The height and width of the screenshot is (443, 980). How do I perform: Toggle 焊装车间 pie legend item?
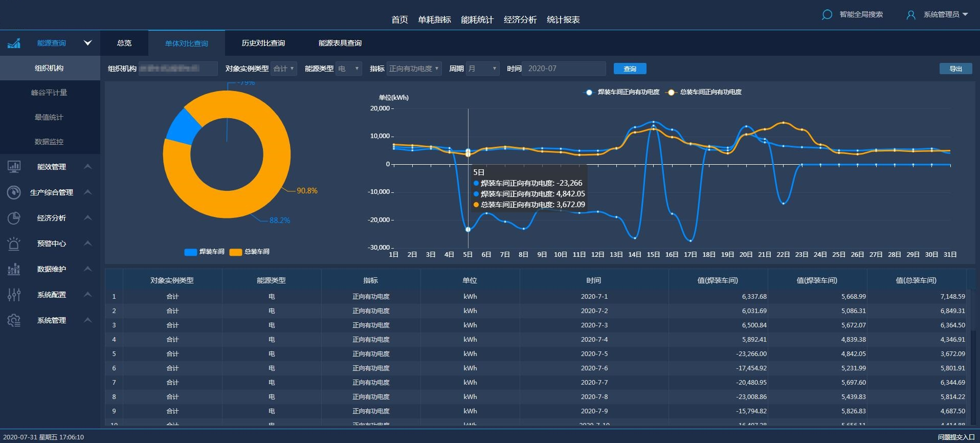(204, 252)
